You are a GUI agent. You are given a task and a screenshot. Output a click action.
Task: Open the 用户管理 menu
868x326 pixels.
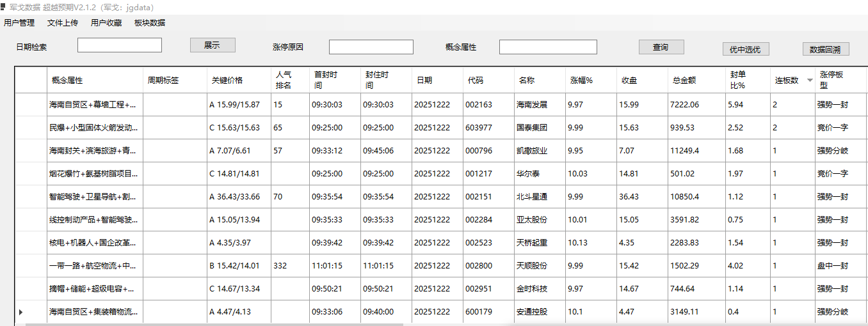point(19,22)
